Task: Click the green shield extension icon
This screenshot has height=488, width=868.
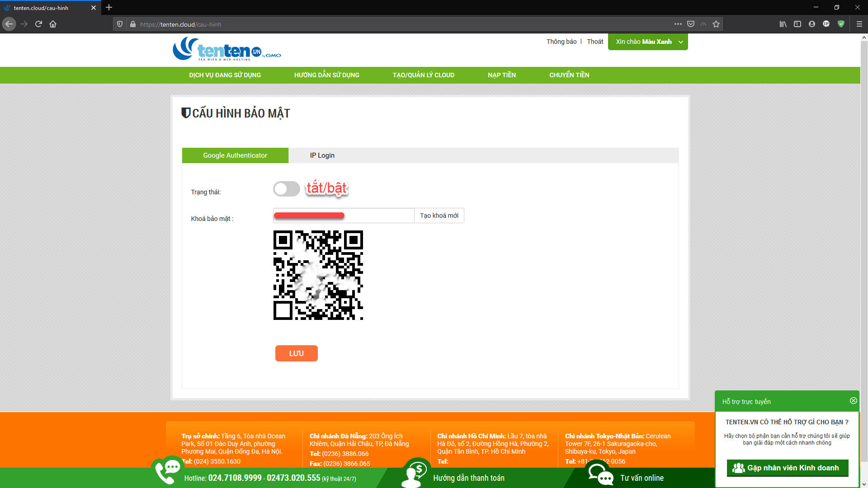Action: [x=841, y=24]
